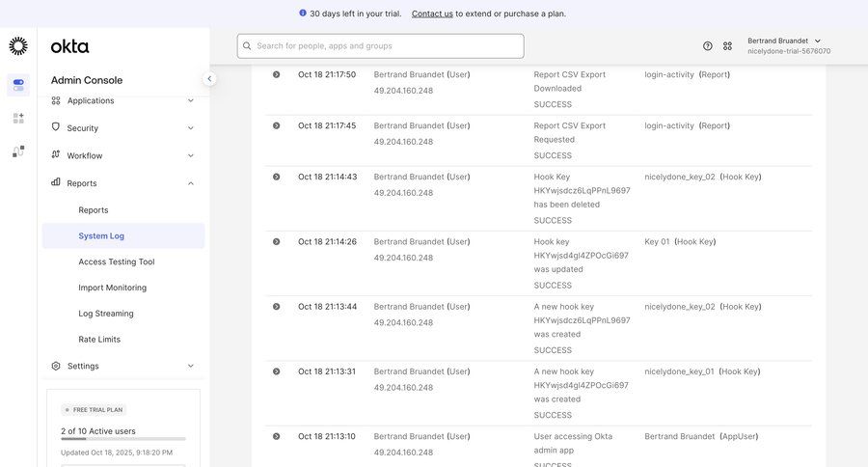This screenshot has height=467, width=868.
Task: Click the Okta sunburst logo icon
Action: 18,46
